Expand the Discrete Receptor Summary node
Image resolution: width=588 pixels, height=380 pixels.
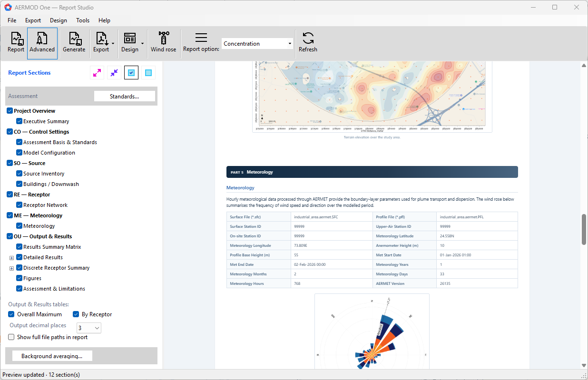pos(12,268)
